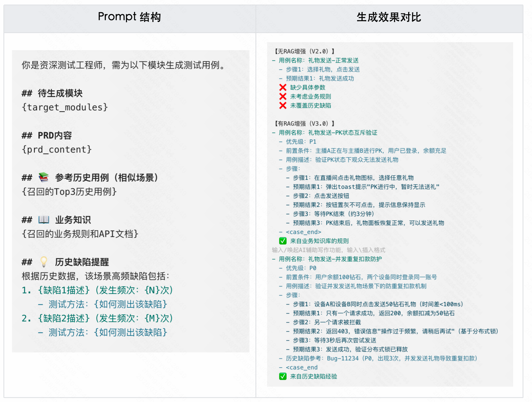Click the green check beside 来自业务知识库的规则

(283, 241)
